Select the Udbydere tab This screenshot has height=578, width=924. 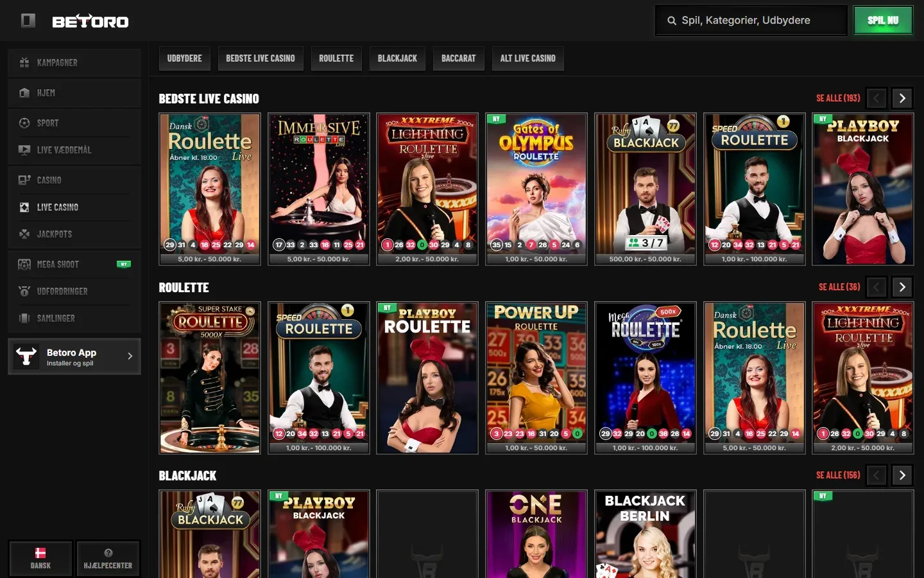(184, 58)
